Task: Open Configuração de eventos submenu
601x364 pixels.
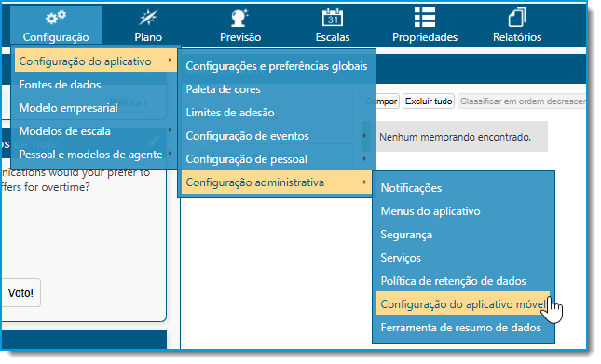Action: [277, 136]
